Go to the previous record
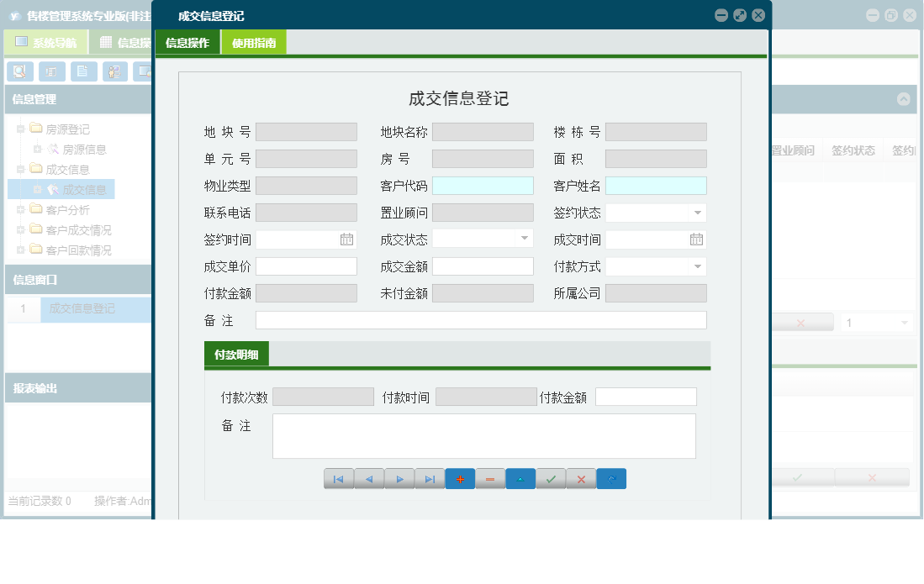 [369, 478]
